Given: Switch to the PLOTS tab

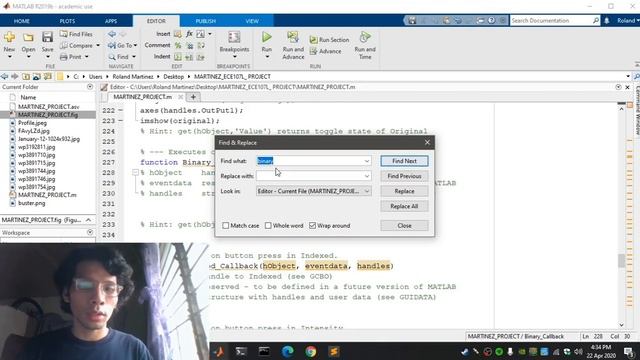Looking at the screenshot, I should (67, 21).
